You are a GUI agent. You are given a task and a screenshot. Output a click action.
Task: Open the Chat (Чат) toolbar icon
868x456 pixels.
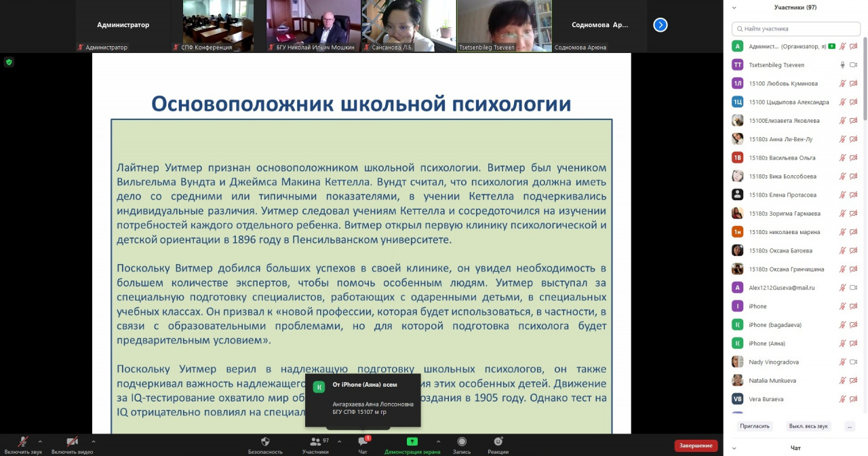(363, 442)
